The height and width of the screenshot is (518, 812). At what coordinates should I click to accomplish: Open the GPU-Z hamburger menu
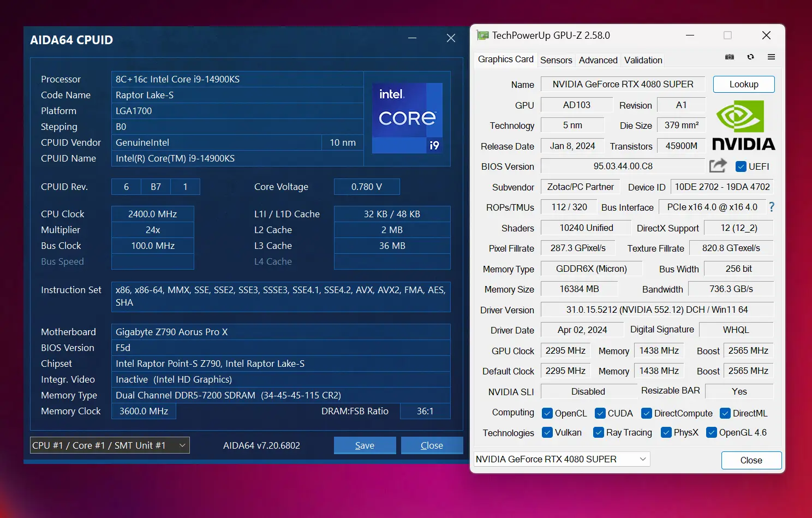(771, 57)
